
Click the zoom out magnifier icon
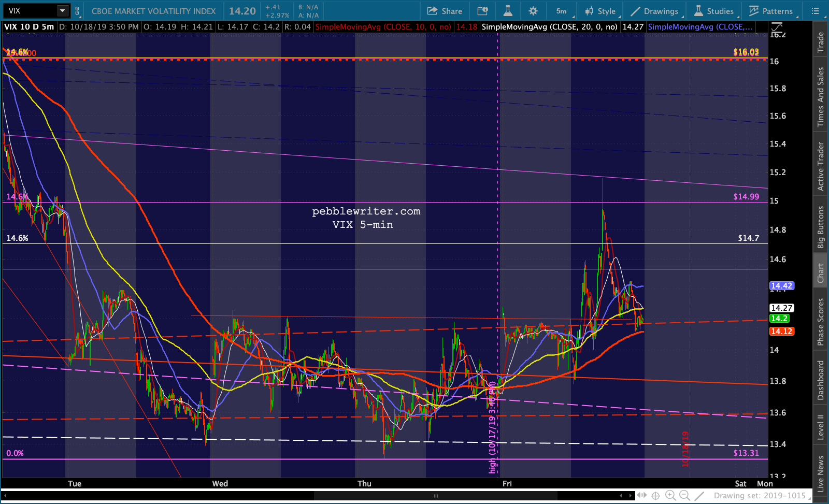pos(684,495)
